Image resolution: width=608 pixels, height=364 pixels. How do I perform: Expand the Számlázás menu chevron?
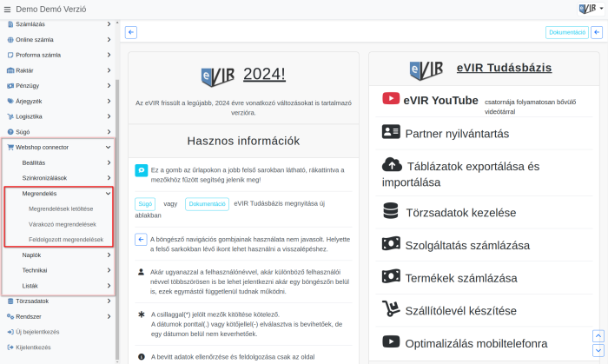coord(109,24)
